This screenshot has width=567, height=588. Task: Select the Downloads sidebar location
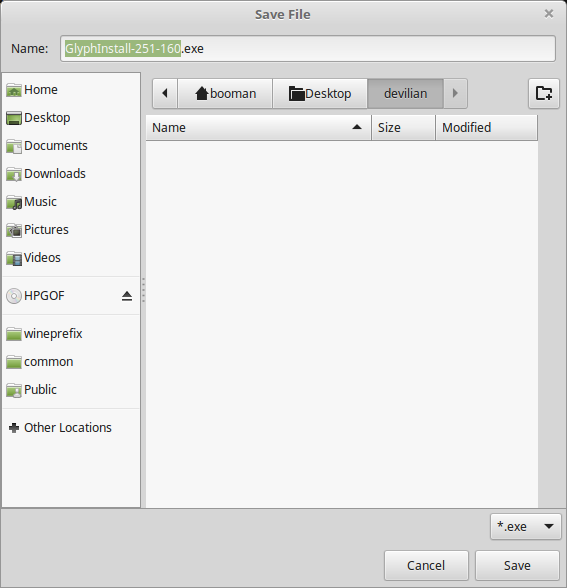point(71,174)
